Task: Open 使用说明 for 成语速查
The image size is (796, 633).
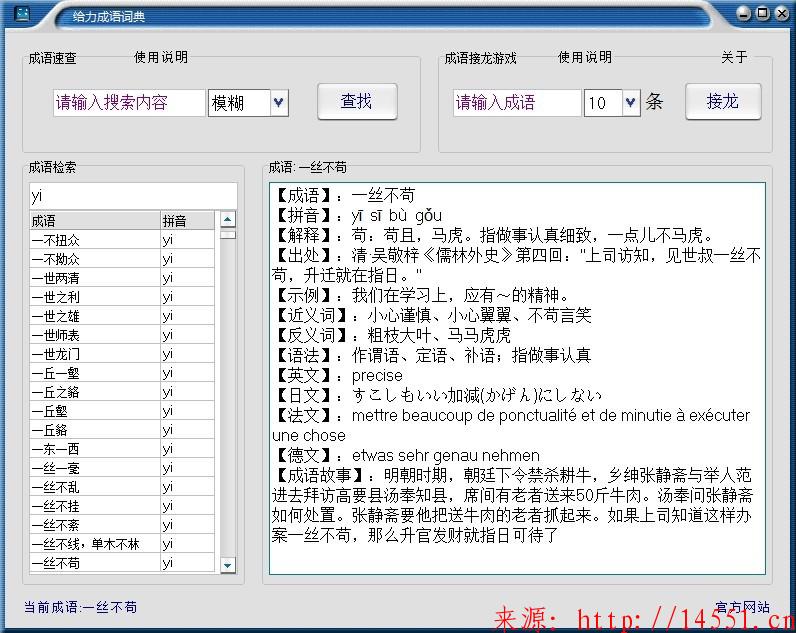Action: point(160,58)
